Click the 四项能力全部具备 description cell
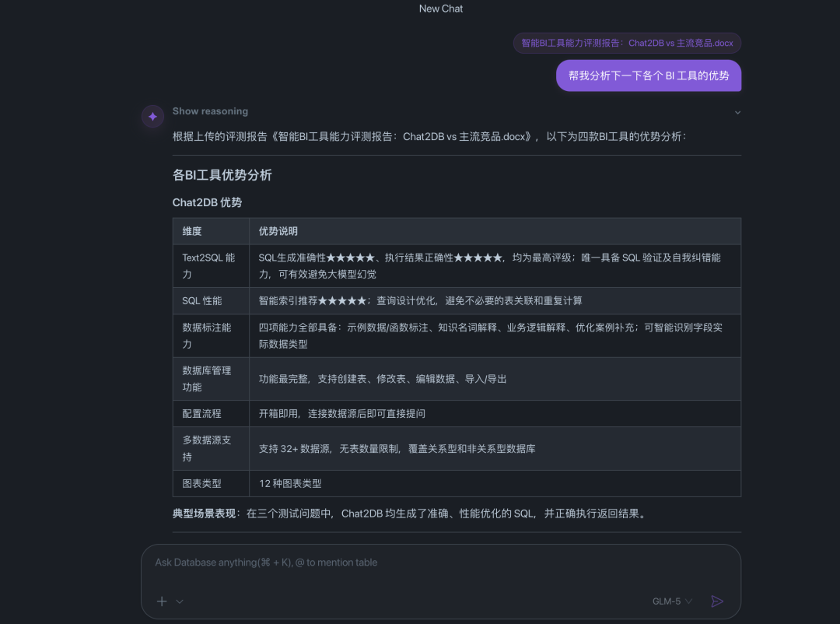Screen dimensions: 840x624 pos(495,335)
